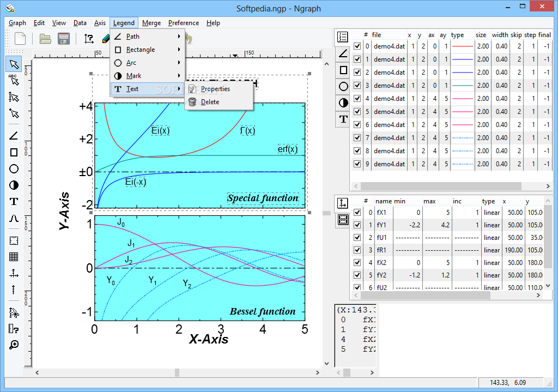Click the axis scale query toolbar icon
The width and height of the screenshot is (558, 392).
coord(89,39)
